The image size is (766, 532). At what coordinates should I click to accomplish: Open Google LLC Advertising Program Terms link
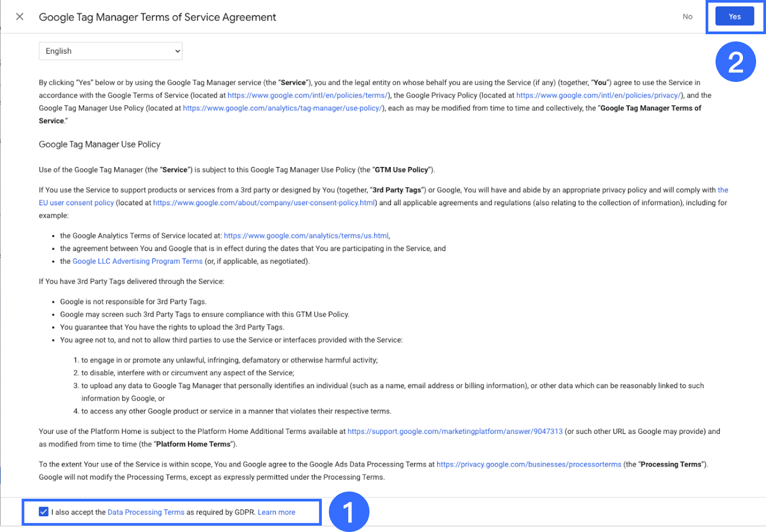tap(137, 261)
